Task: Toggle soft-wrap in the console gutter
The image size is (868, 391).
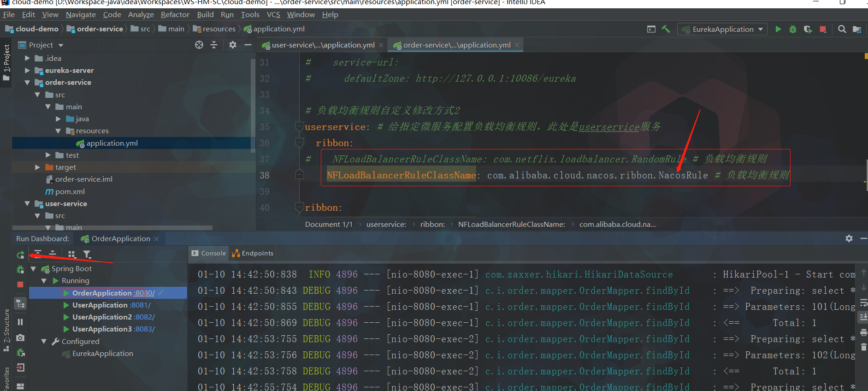Action: coord(864,303)
